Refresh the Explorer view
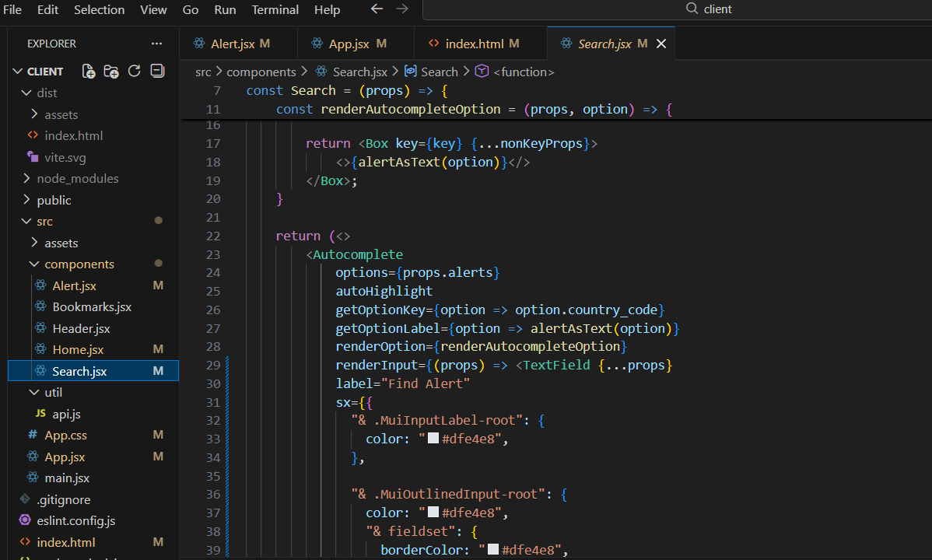 pyautogui.click(x=134, y=71)
